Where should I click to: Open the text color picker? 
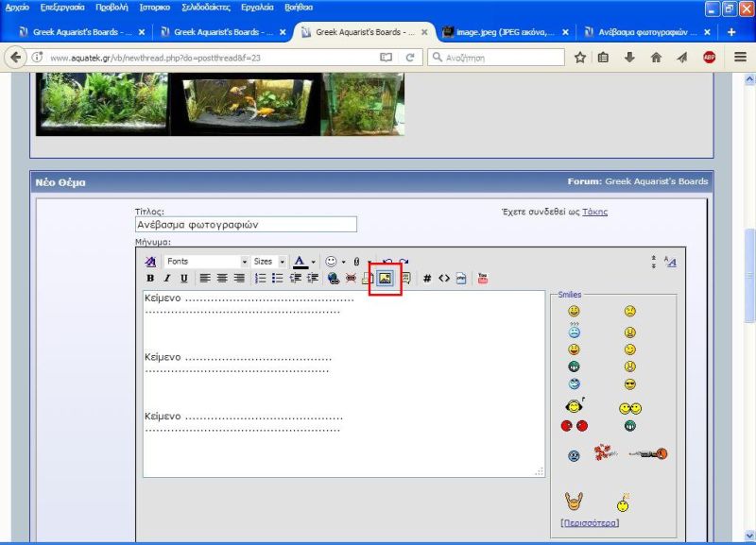click(x=313, y=262)
